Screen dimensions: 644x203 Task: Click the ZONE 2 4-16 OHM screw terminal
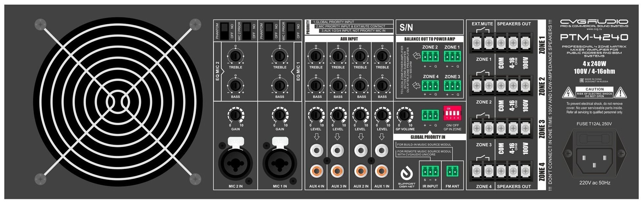[513, 85]
